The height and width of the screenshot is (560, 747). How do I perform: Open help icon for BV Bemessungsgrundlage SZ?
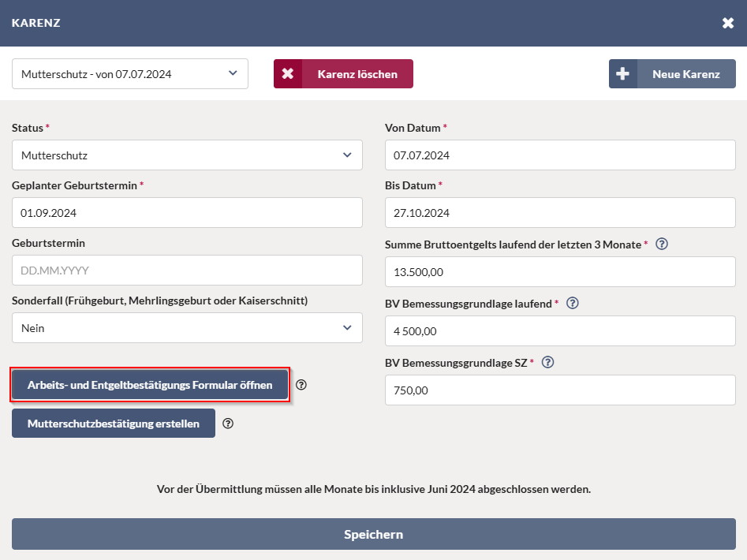548,362
